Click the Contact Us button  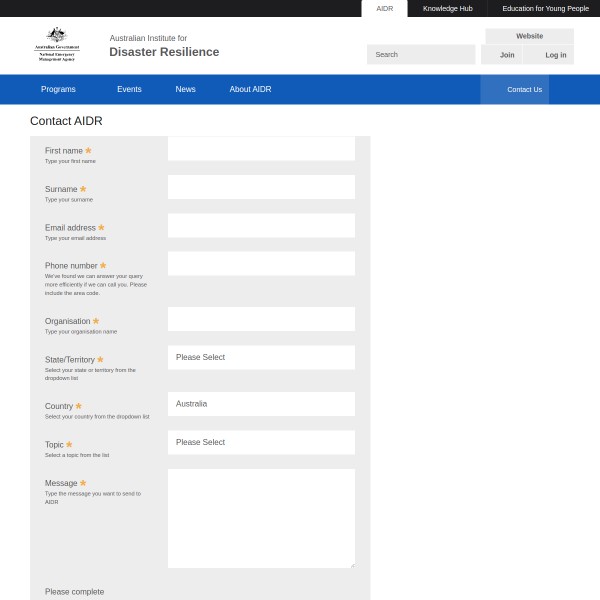523,89
